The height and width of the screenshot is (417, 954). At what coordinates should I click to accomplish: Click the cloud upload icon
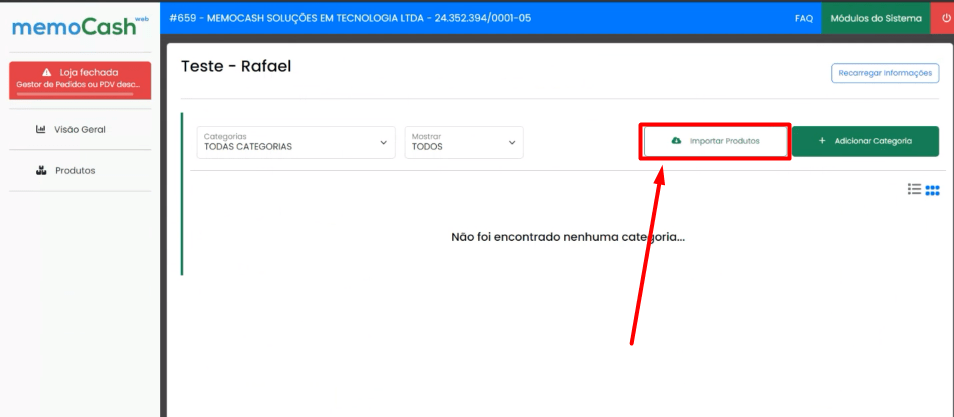(676, 141)
